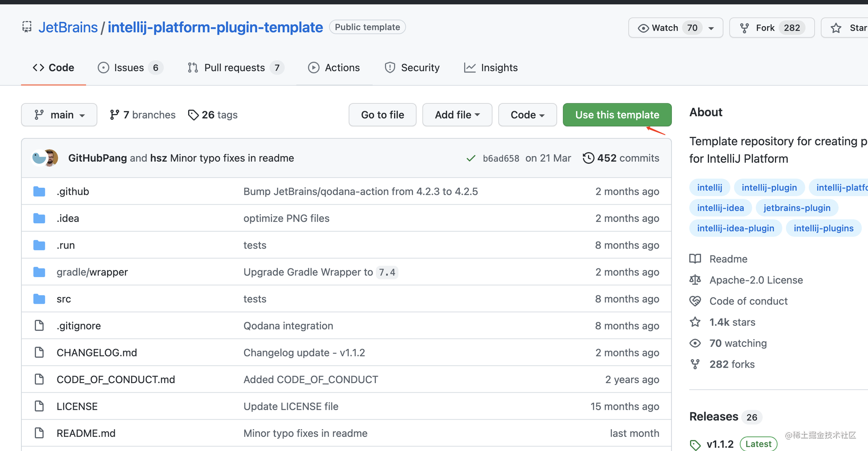The height and width of the screenshot is (451, 868).
Task: Click the gradle/wrapper folder icon
Action: click(x=39, y=272)
